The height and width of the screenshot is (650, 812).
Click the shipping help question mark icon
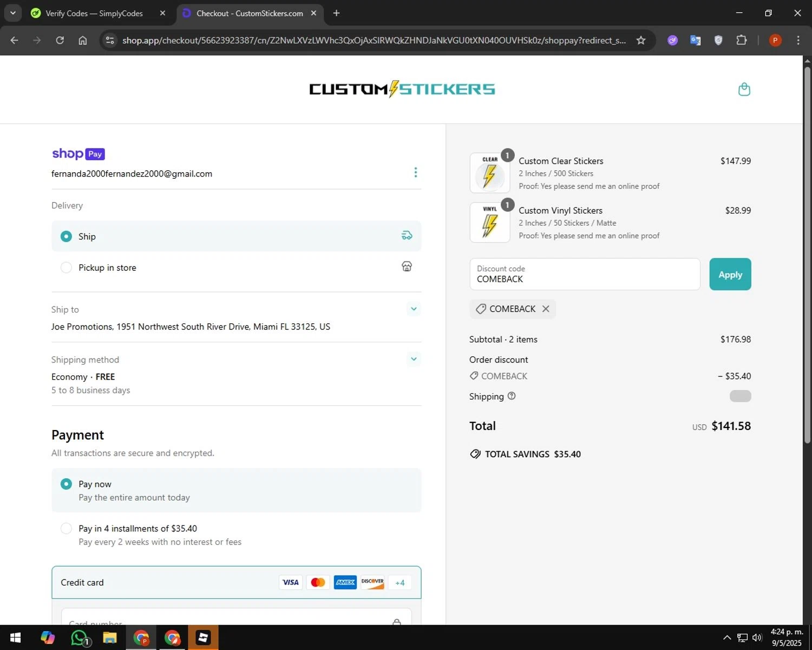coord(512,396)
